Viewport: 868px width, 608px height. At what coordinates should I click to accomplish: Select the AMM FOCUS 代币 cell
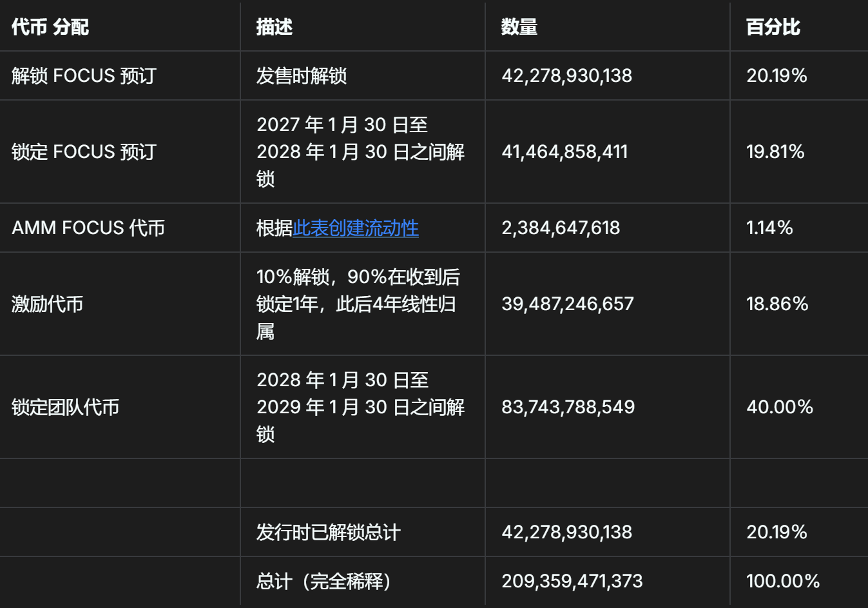(x=88, y=228)
